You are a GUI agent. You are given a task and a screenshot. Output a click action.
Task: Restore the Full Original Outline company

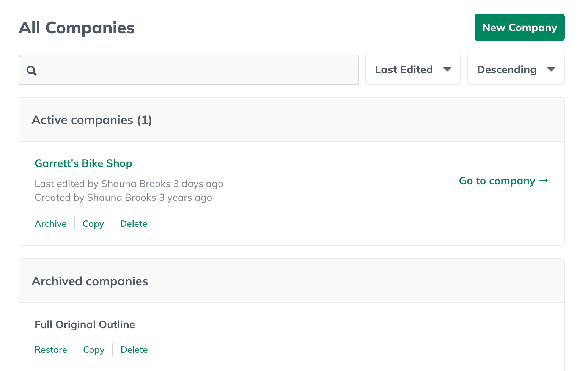(51, 349)
